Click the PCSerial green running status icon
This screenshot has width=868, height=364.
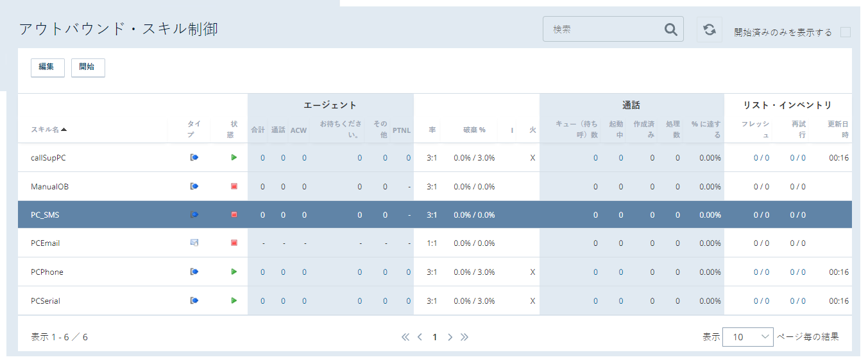tap(234, 300)
